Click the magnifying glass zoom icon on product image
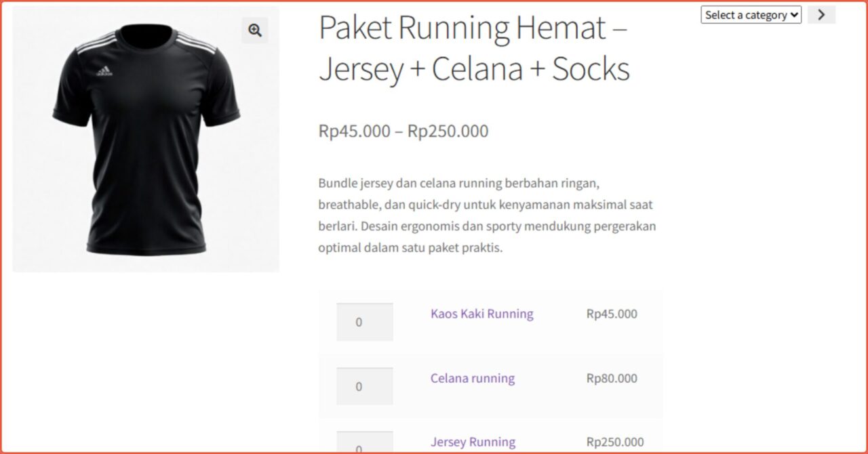 [x=255, y=30]
